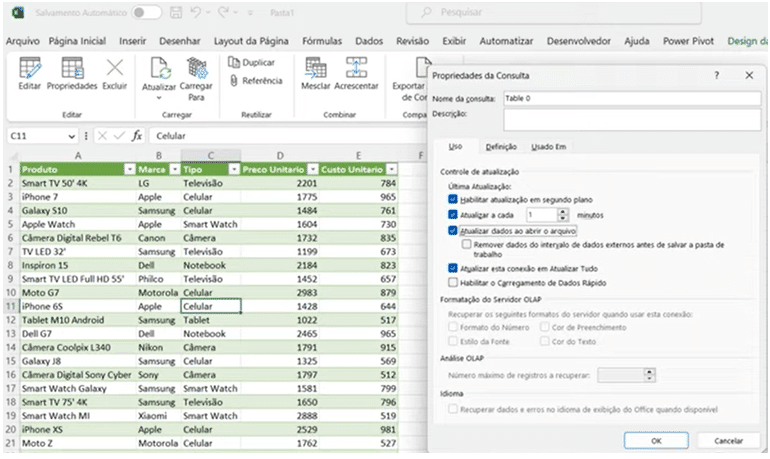Viewport: 770px width, 459px height.
Task: Click the Editar query icon
Action: (29, 68)
